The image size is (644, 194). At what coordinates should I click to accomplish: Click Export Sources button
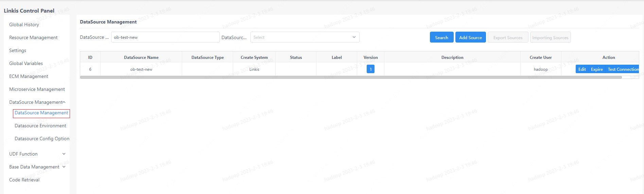coord(508,37)
